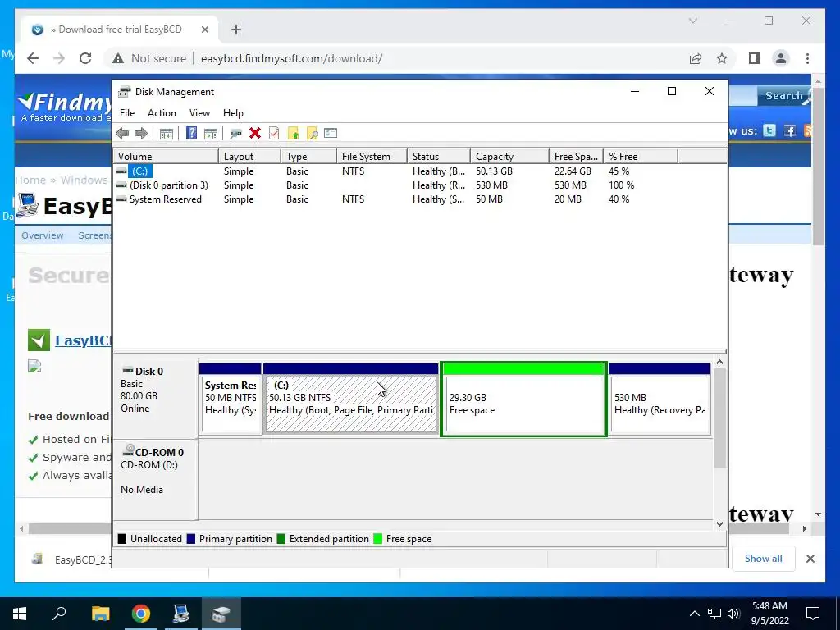Sort by the Layout column header

pyautogui.click(x=249, y=157)
